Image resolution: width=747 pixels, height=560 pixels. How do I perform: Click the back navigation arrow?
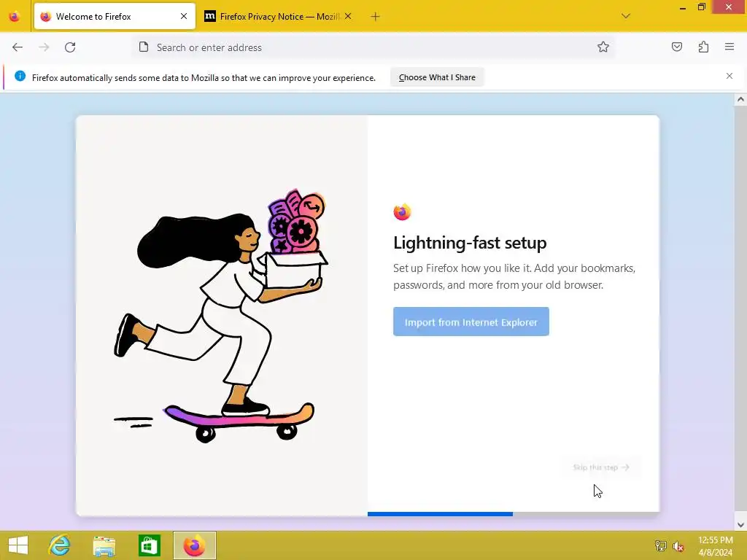pos(18,47)
